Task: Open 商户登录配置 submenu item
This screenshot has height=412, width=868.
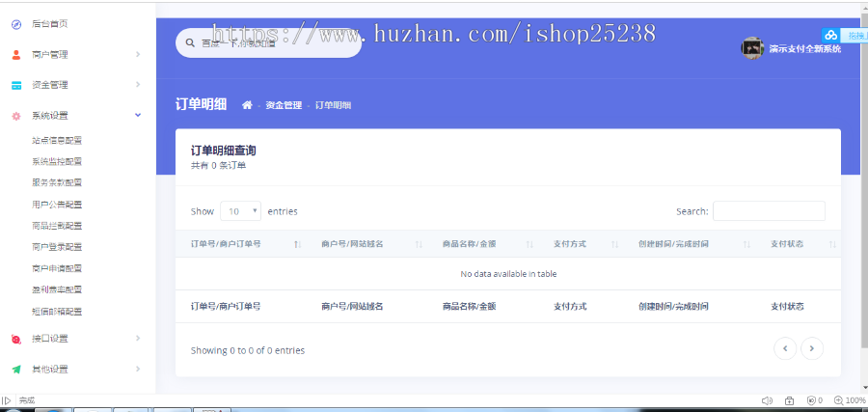Action: pyautogui.click(x=57, y=247)
